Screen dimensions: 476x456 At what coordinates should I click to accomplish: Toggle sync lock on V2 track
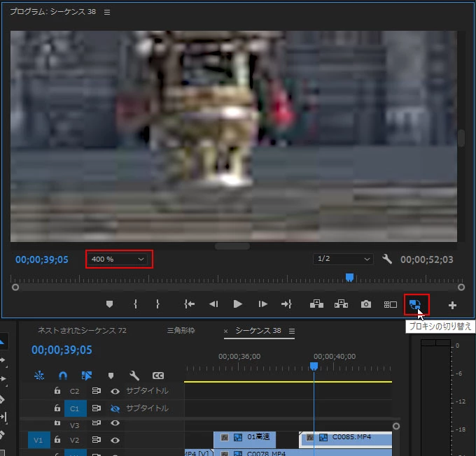coord(96,439)
